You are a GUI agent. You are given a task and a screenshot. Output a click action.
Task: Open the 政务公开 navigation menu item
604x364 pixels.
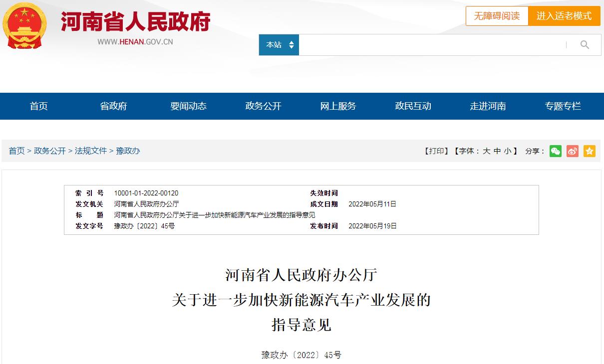263,106
